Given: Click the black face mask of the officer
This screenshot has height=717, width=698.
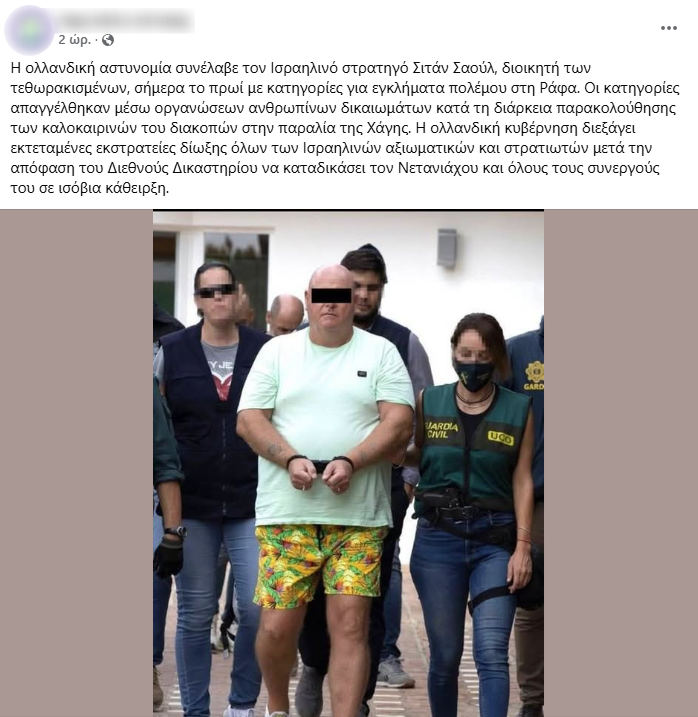Looking at the screenshot, I should [x=473, y=374].
